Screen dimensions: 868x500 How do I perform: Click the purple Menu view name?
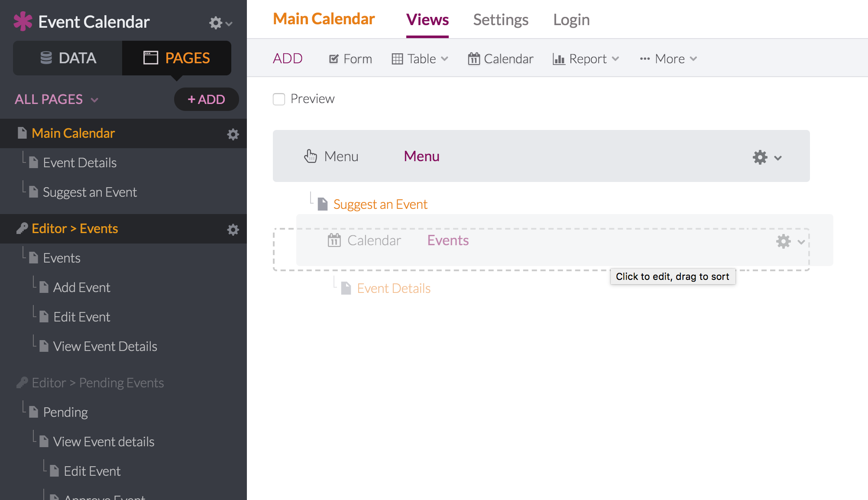coord(421,156)
